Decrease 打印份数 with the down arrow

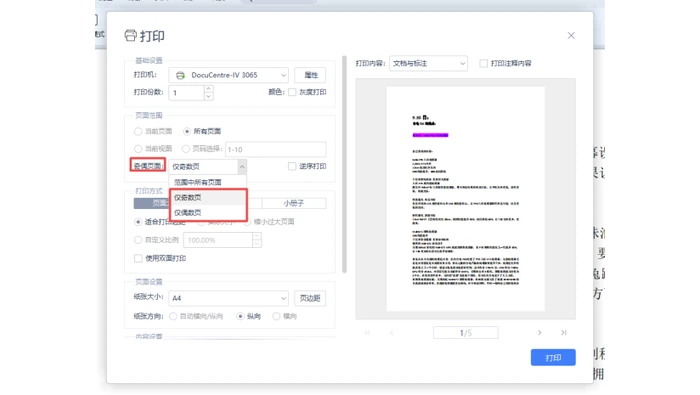[x=208, y=96]
